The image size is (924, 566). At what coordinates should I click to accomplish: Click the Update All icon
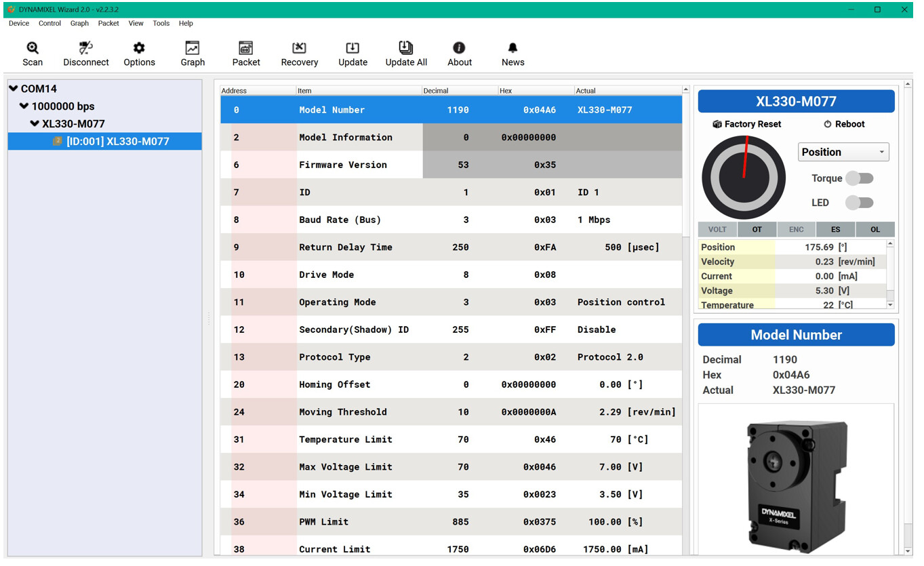coord(406,47)
